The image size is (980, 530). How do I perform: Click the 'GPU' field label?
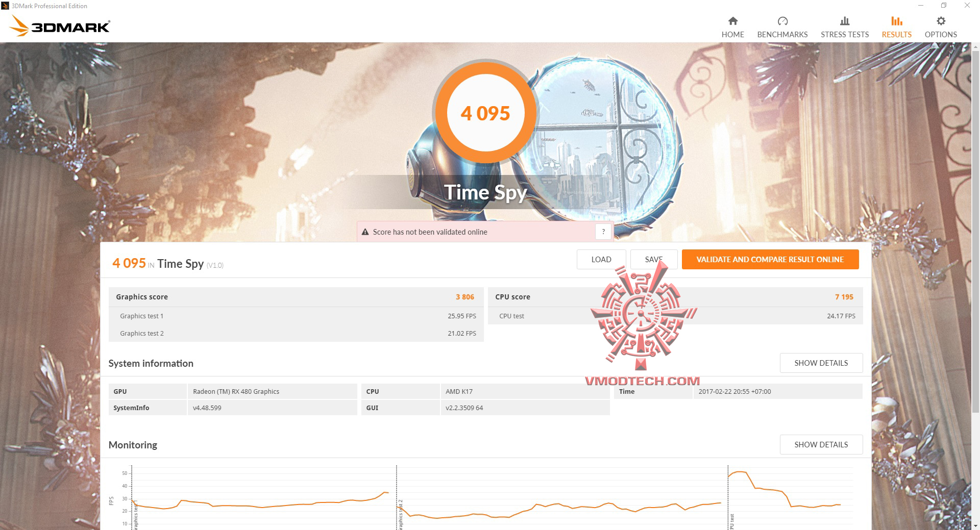point(120,392)
